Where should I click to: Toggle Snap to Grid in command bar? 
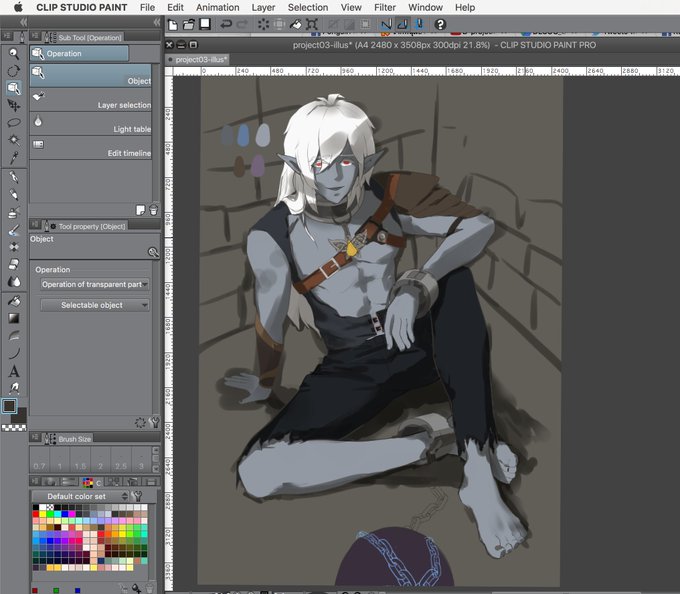point(419,24)
